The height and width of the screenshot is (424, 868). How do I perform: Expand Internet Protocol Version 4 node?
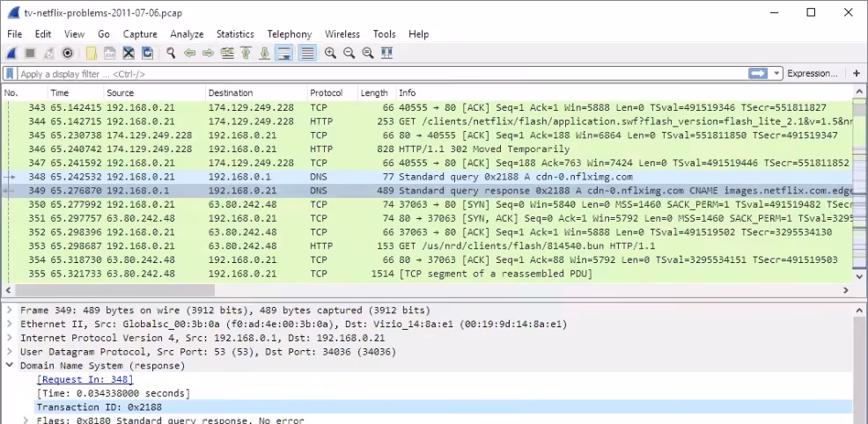pyautogui.click(x=10, y=338)
